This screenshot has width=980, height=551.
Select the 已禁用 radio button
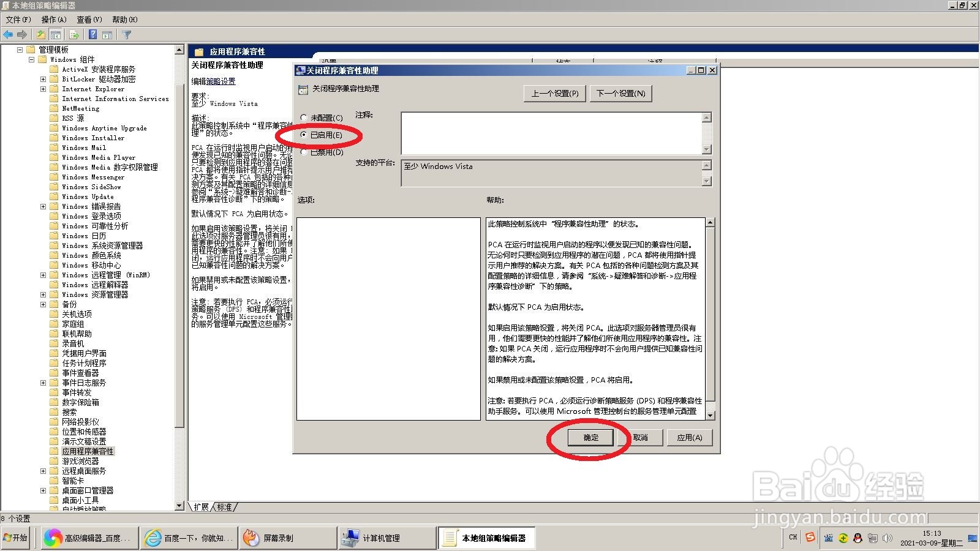(x=304, y=151)
